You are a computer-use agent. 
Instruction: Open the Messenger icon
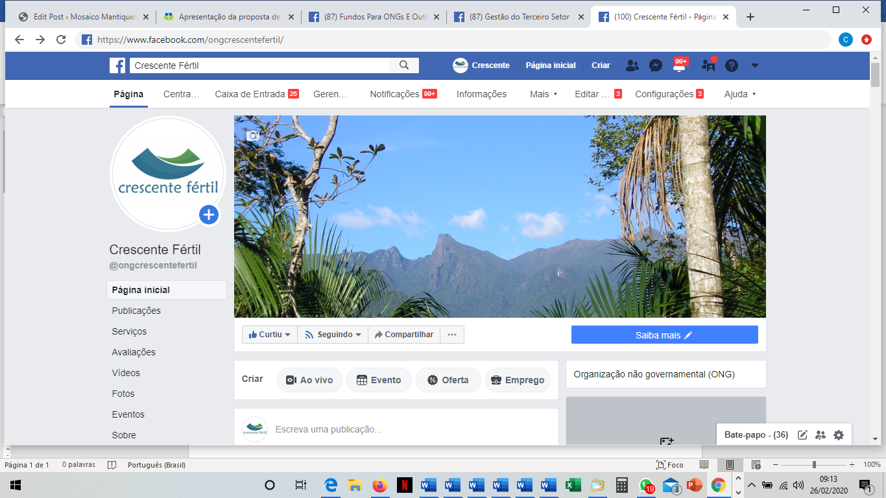[655, 66]
